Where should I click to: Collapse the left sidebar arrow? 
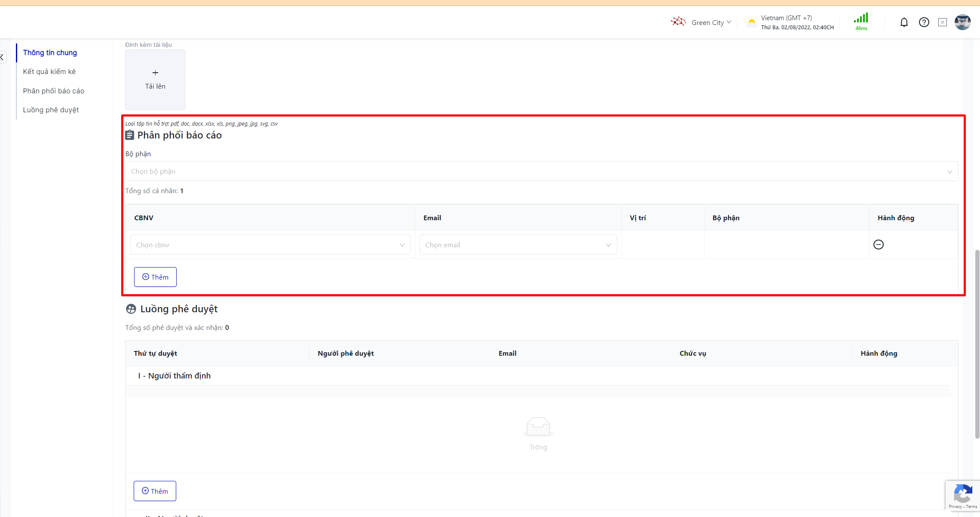click(2, 57)
